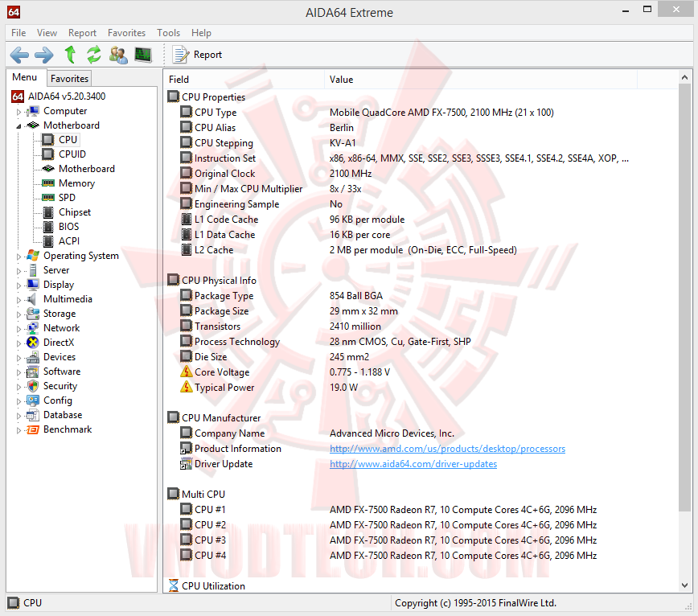
Task: Go back with the blue left arrow
Action: click(19, 55)
